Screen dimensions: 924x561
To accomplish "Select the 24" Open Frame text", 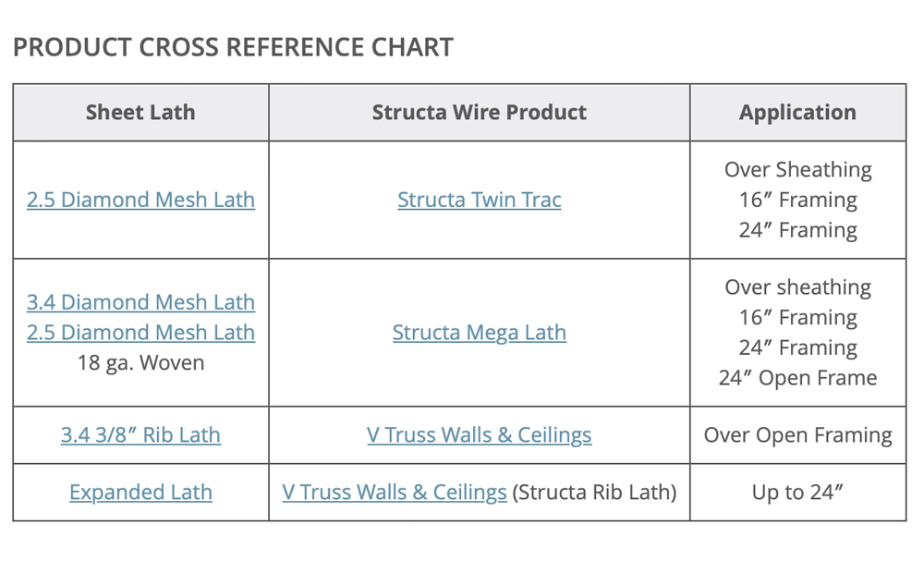I will [x=797, y=378].
